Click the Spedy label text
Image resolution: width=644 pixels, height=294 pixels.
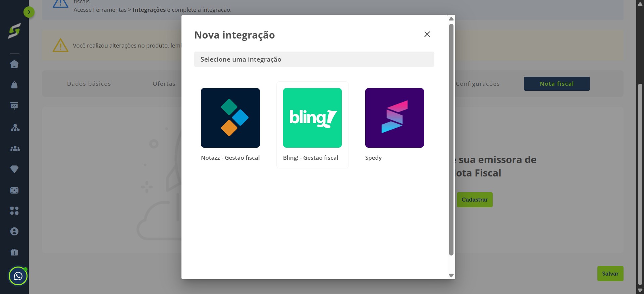click(x=373, y=158)
